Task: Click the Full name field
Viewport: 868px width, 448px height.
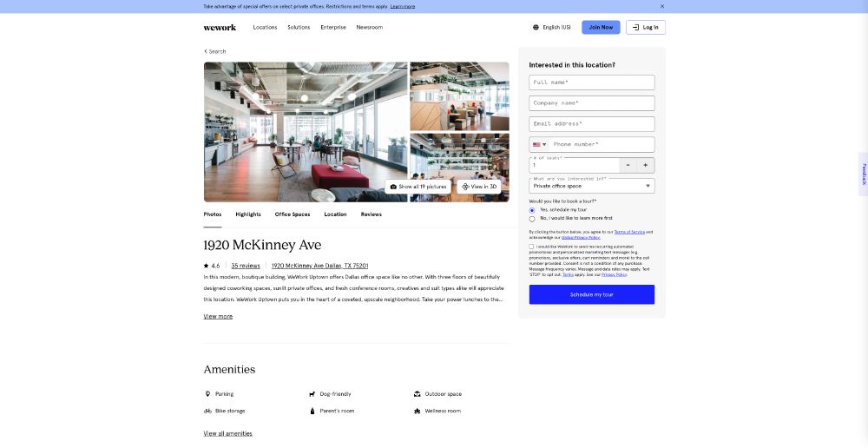Action: click(592, 82)
